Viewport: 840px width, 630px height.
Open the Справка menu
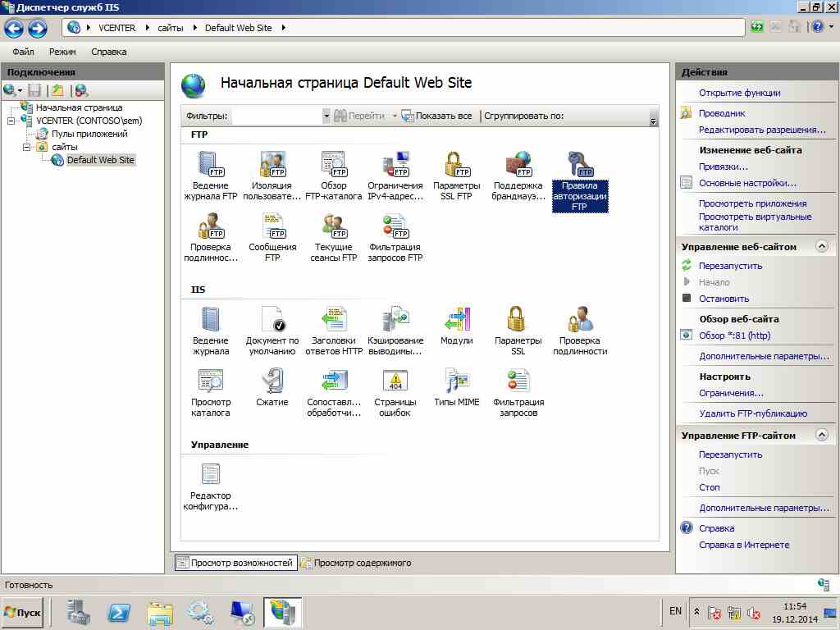click(x=109, y=52)
